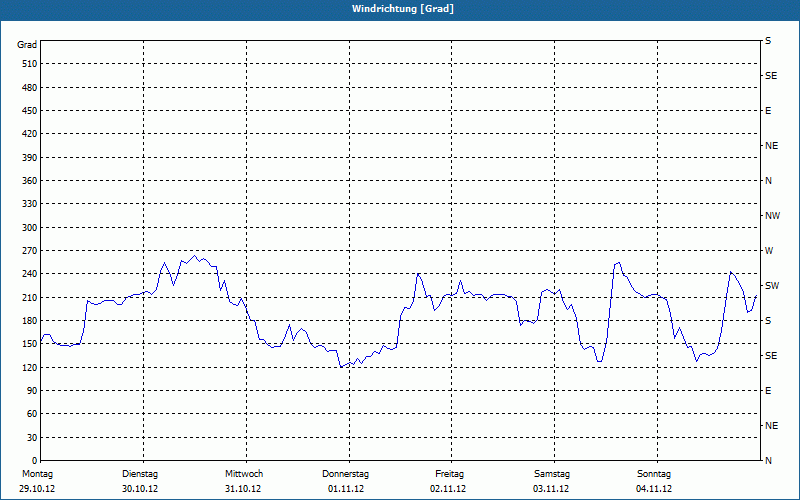Click compass 'N' level with the 0 line

768,461
